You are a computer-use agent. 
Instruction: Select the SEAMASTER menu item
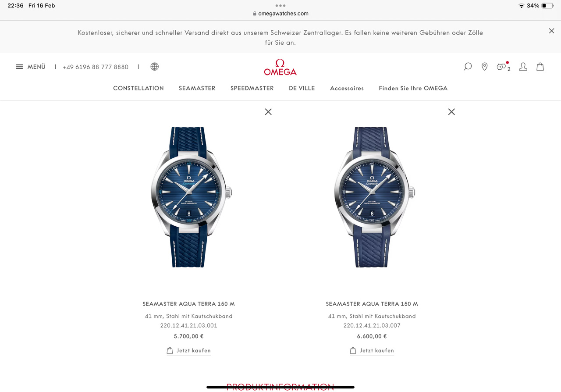tap(197, 88)
